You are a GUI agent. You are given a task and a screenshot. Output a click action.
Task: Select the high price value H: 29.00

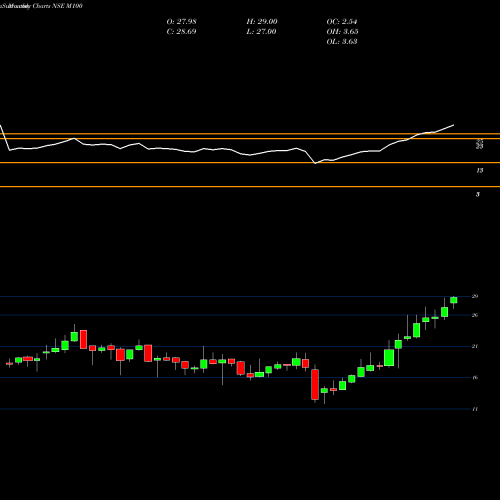262,22
